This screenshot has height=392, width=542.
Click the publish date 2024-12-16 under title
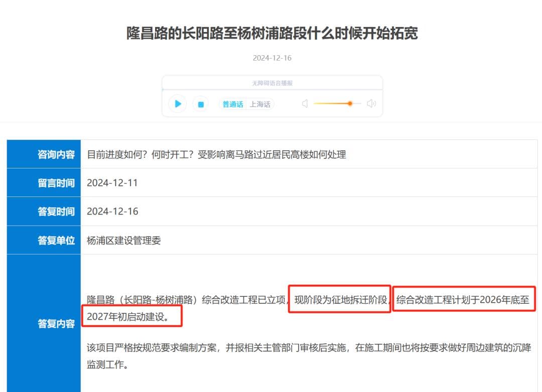pos(272,58)
